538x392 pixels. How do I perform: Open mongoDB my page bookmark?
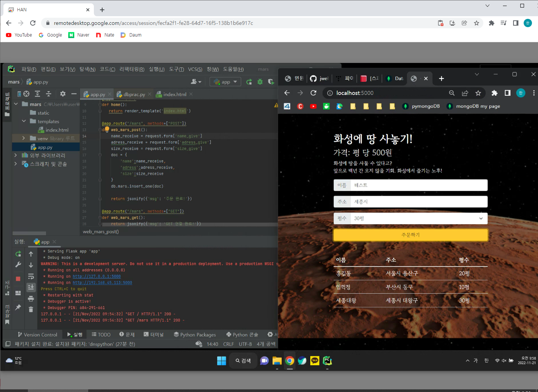click(474, 106)
